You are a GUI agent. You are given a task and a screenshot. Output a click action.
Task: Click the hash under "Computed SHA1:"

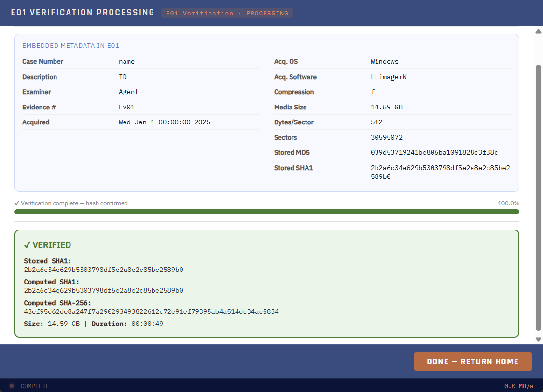(104, 291)
